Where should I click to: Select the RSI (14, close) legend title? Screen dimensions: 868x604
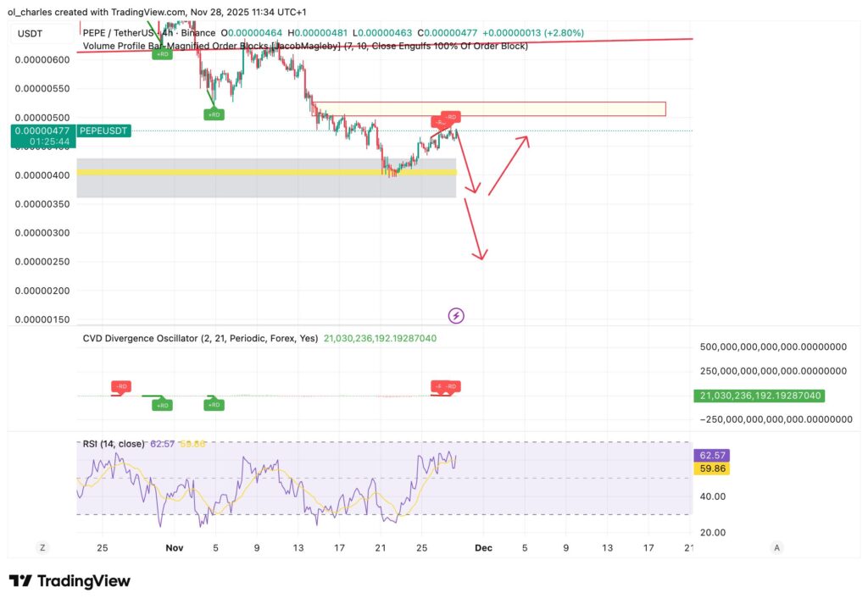point(110,442)
